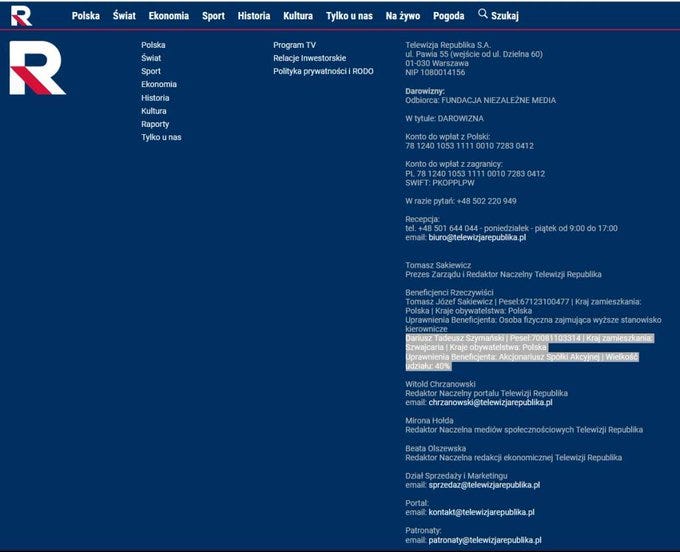Click sprzedaz@telewizjarepublika.pl email link
Image resolution: width=680 pixels, height=552 pixels.
click(484, 485)
